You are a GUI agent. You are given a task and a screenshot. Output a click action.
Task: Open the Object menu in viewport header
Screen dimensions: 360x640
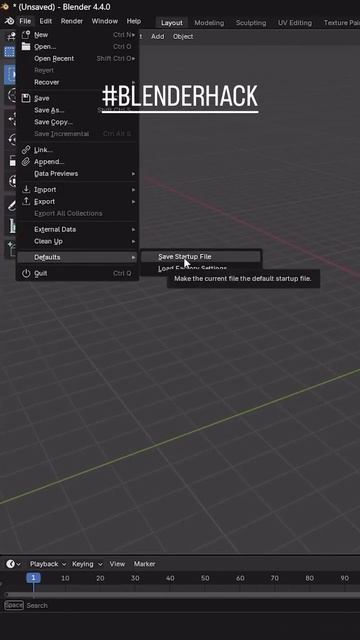(x=183, y=36)
